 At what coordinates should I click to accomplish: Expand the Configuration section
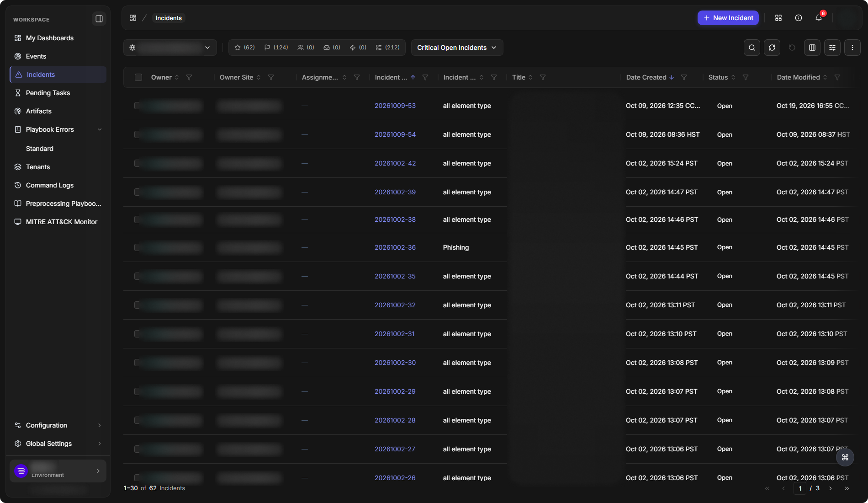click(x=58, y=425)
